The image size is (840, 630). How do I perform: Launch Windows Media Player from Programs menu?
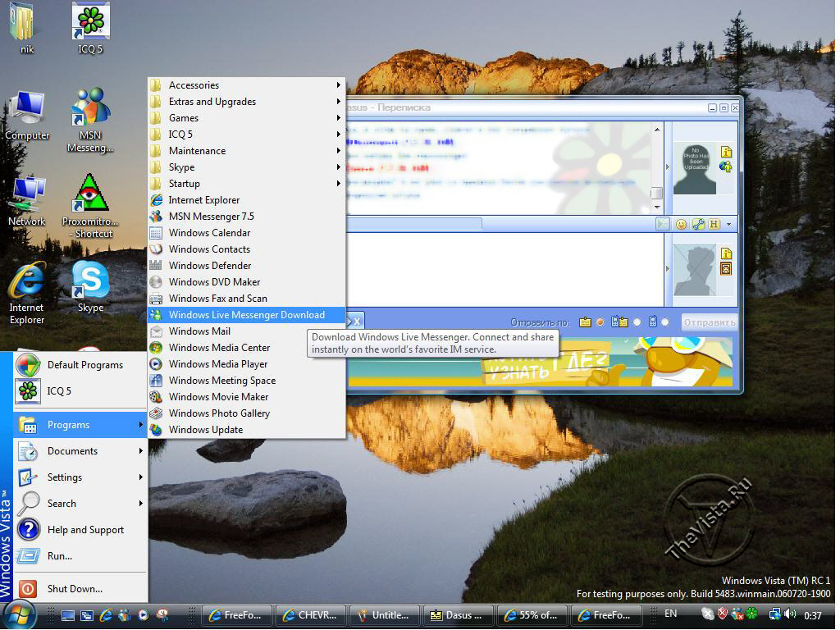[218, 364]
